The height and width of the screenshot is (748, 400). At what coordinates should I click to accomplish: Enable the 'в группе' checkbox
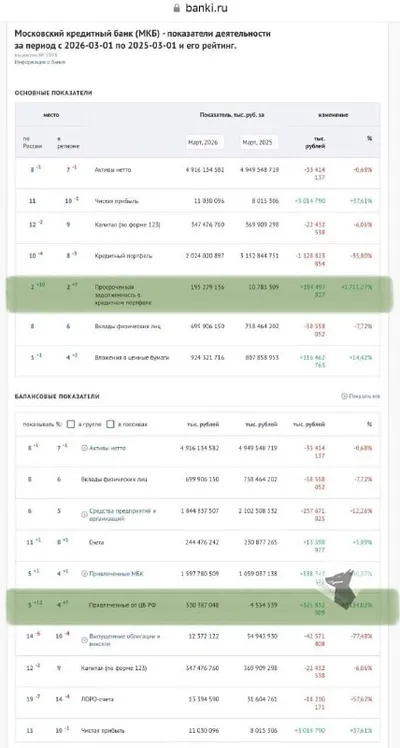pos(71,424)
